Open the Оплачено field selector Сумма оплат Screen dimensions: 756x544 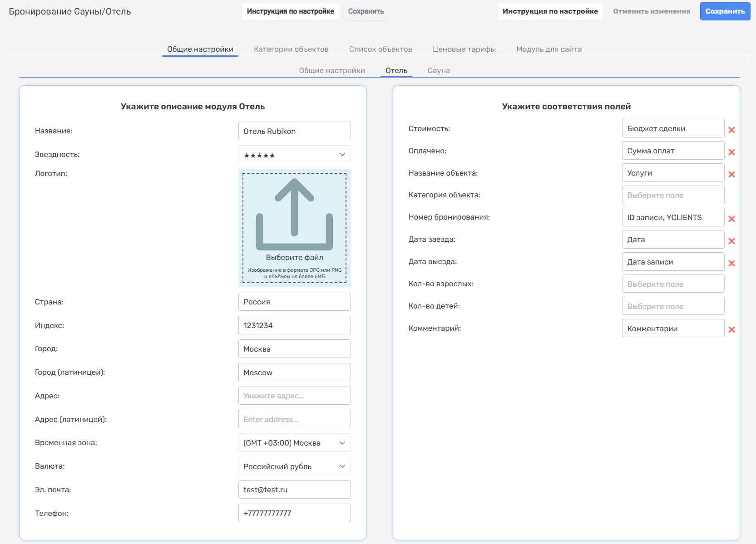pyautogui.click(x=673, y=151)
